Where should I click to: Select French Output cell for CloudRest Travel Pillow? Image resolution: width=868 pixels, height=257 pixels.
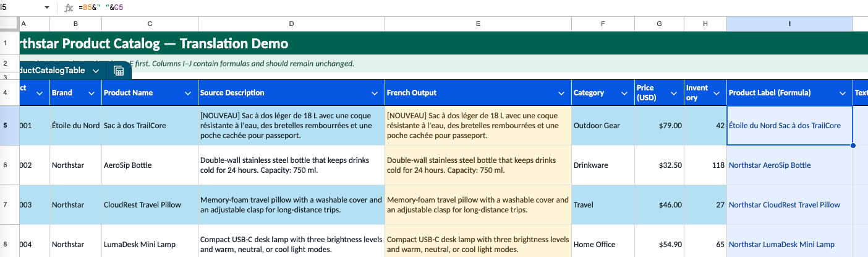point(478,205)
